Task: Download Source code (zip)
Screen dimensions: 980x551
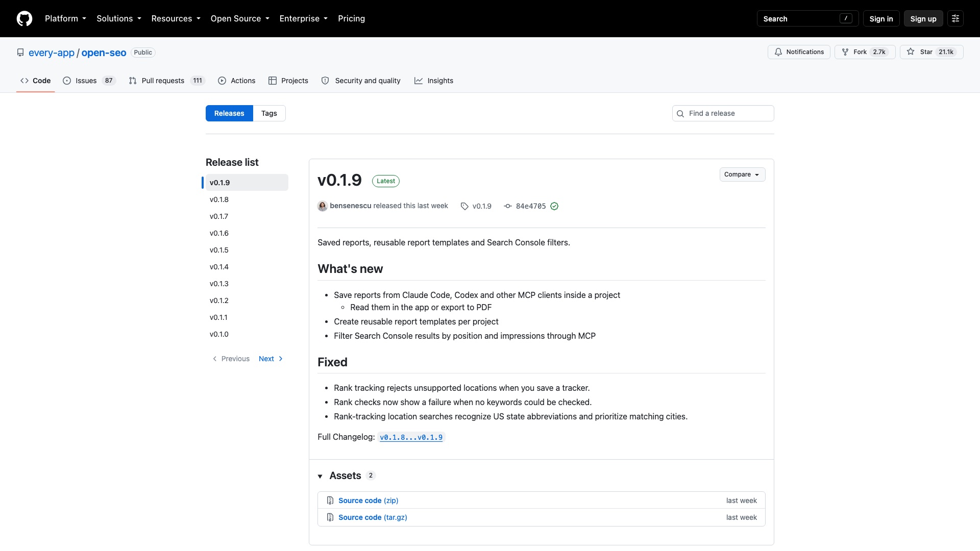Action: pos(368,500)
